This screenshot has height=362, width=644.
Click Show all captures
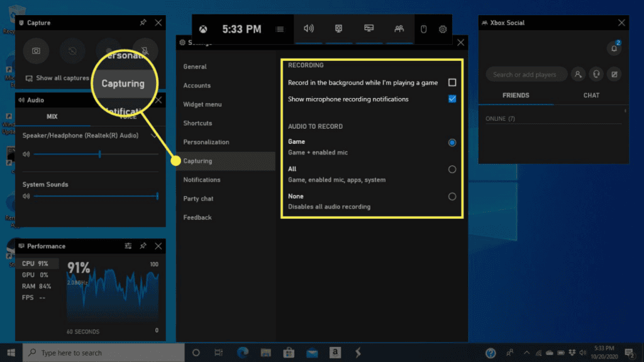coord(56,78)
